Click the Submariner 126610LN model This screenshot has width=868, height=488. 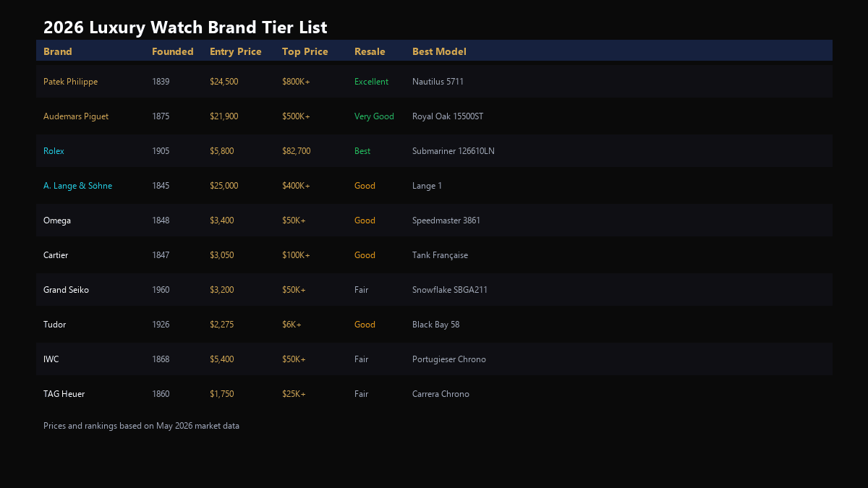coord(454,151)
